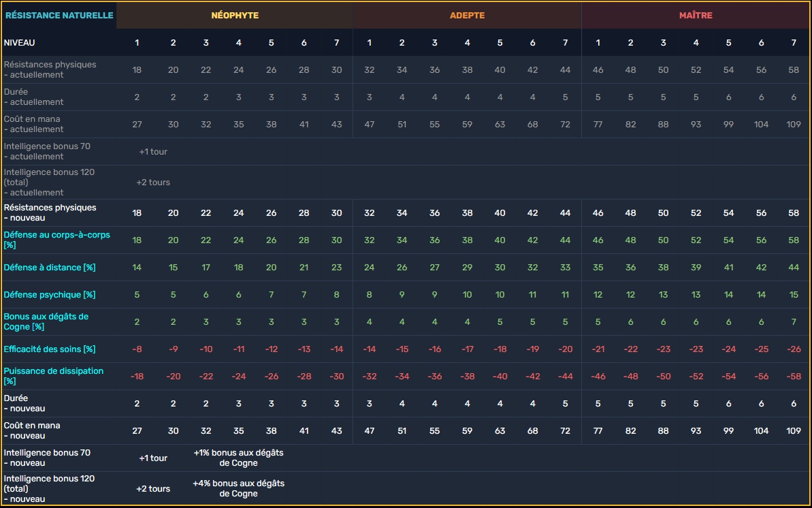The width and height of the screenshot is (812, 508).
Task: Click value 33 in Défense à distance row
Action: [x=565, y=268]
